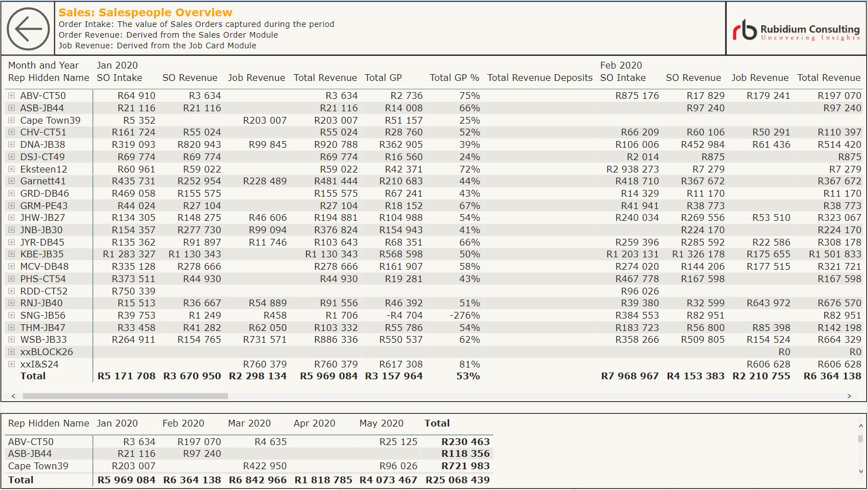Sort by Total GP % column header

[454, 78]
